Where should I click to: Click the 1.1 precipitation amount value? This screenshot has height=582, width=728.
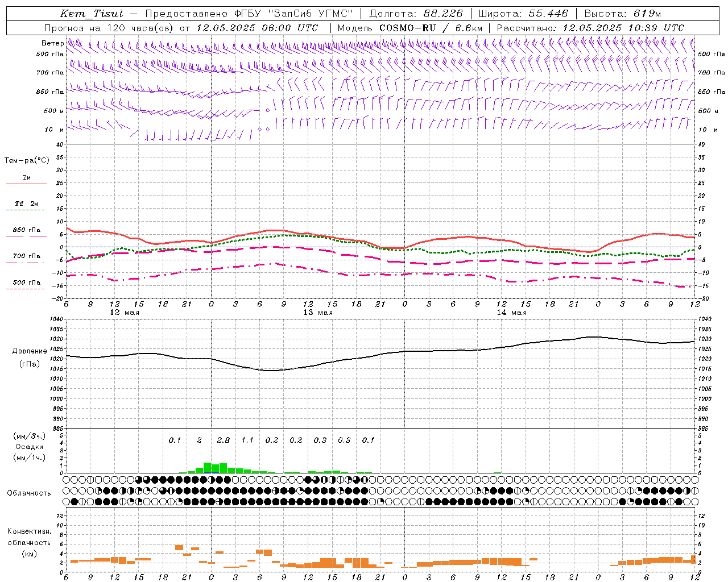[247, 440]
